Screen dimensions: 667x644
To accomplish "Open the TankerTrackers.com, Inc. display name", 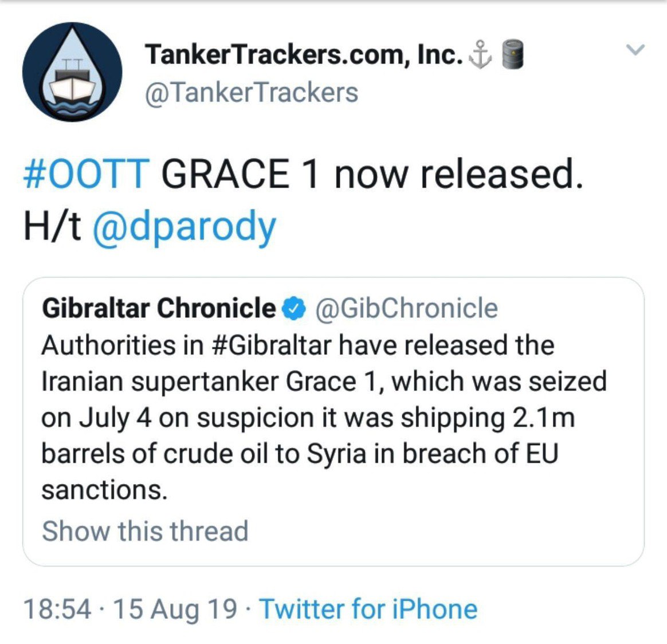I will (x=304, y=55).
